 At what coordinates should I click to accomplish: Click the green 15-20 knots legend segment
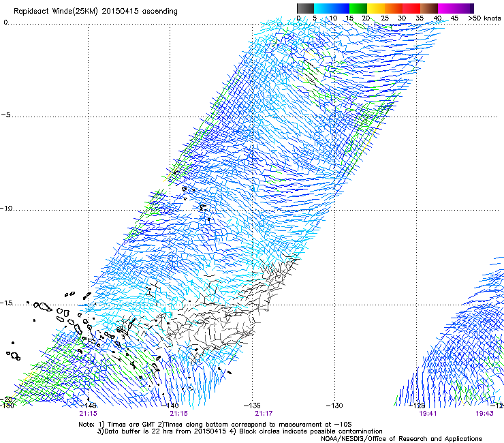pos(358,8)
